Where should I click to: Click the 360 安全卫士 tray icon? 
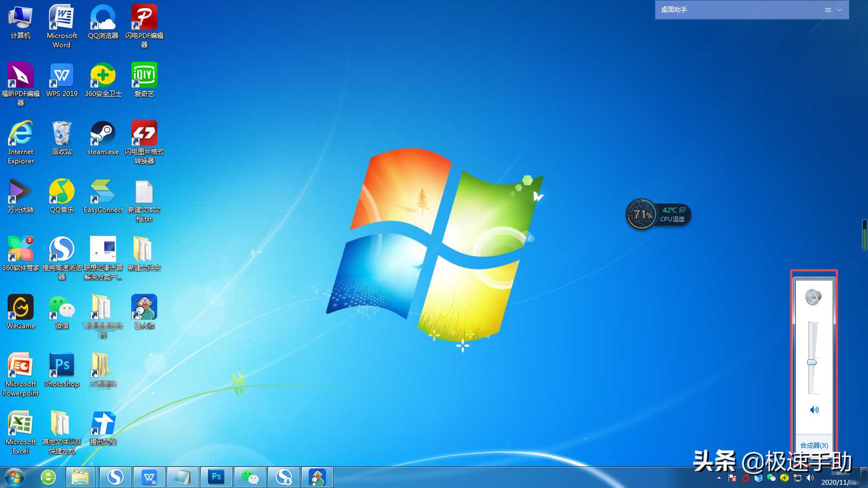(x=784, y=478)
